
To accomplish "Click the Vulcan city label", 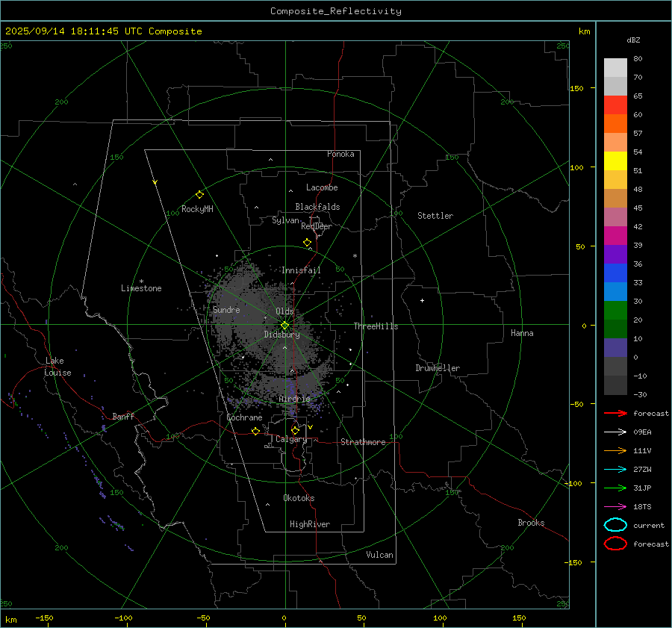I will tap(380, 555).
